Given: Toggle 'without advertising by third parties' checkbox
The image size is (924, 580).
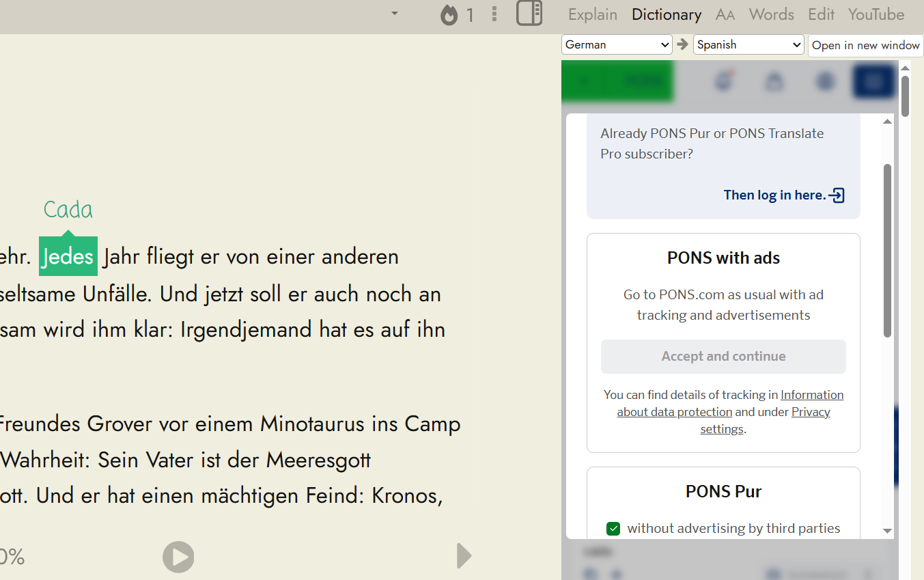Looking at the screenshot, I should [x=613, y=528].
